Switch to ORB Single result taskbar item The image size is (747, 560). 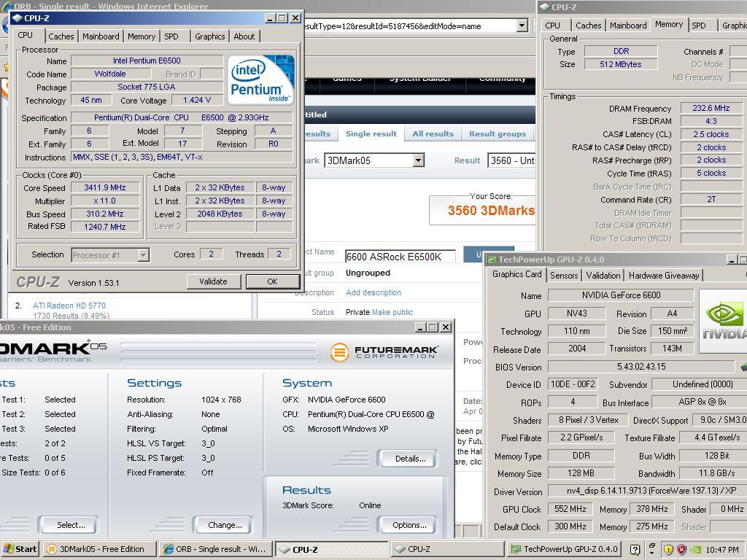coord(216,549)
